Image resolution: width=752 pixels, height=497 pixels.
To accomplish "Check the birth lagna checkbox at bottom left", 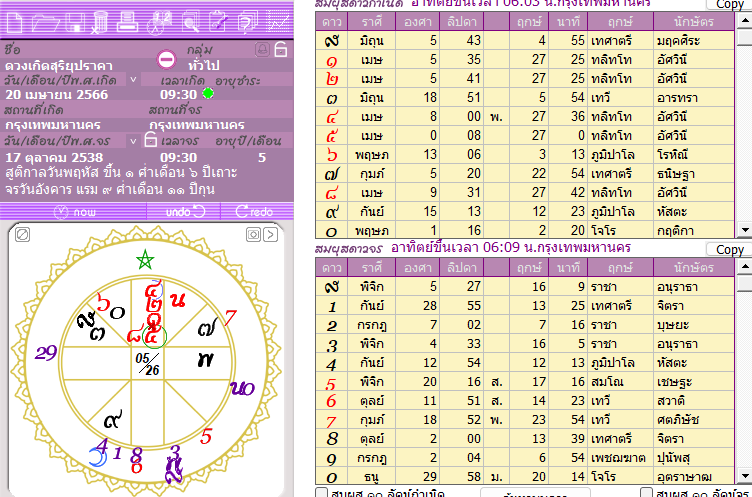I will tap(319, 493).
